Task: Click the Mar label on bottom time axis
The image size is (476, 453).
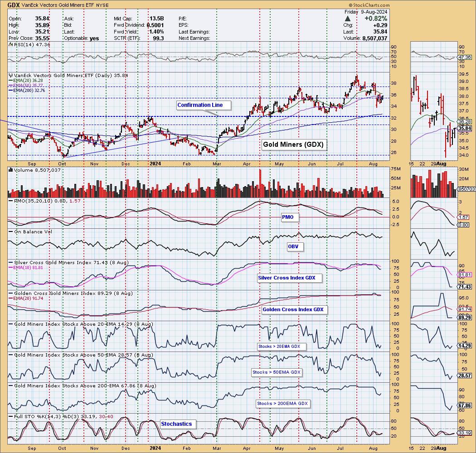Action: (217, 448)
